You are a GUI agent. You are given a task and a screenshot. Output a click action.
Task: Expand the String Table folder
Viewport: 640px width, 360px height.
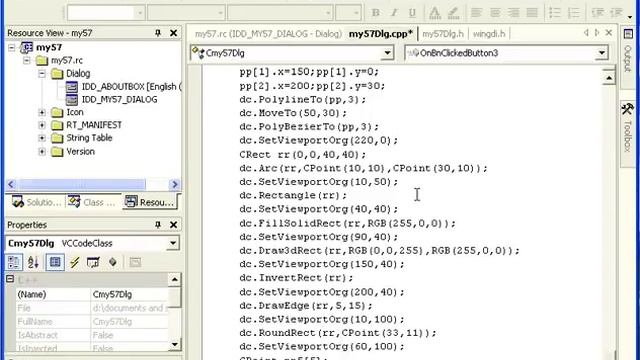(x=42, y=138)
